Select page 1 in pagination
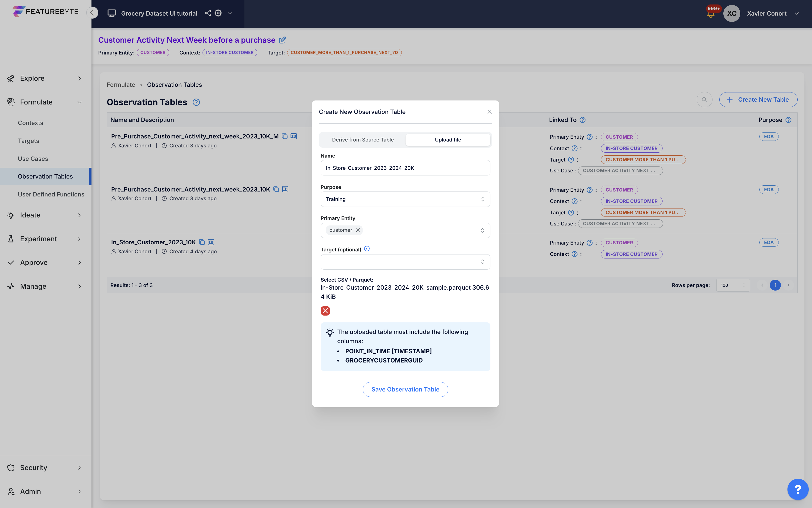Image resolution: width=812 pixels, height=508 pixels. point(775,285)
